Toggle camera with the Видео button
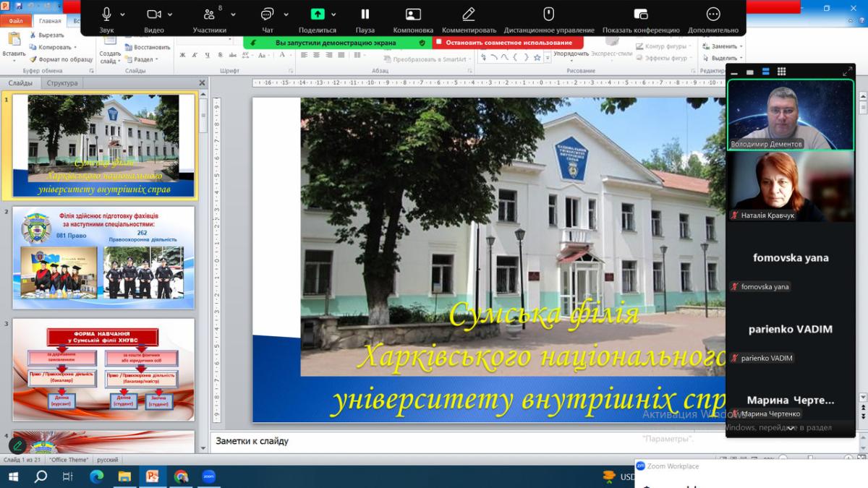 coord(154,19)
